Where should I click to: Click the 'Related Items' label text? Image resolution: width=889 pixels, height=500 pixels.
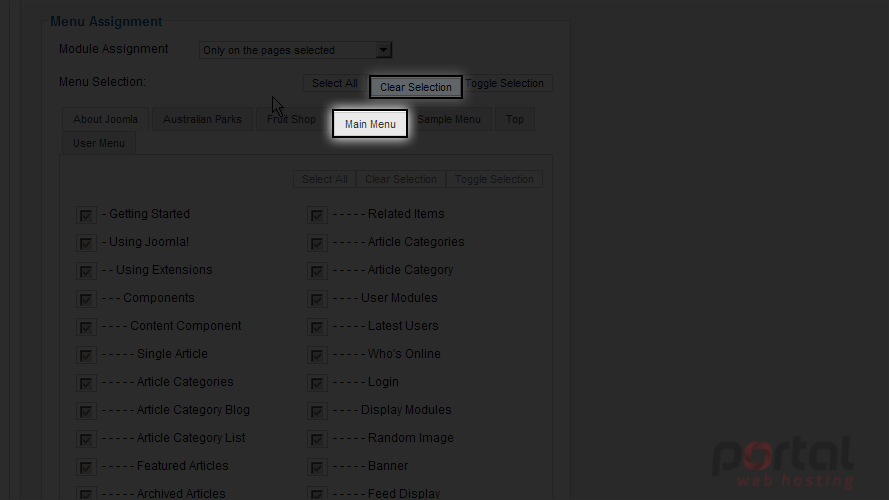[x=406, y=214]
